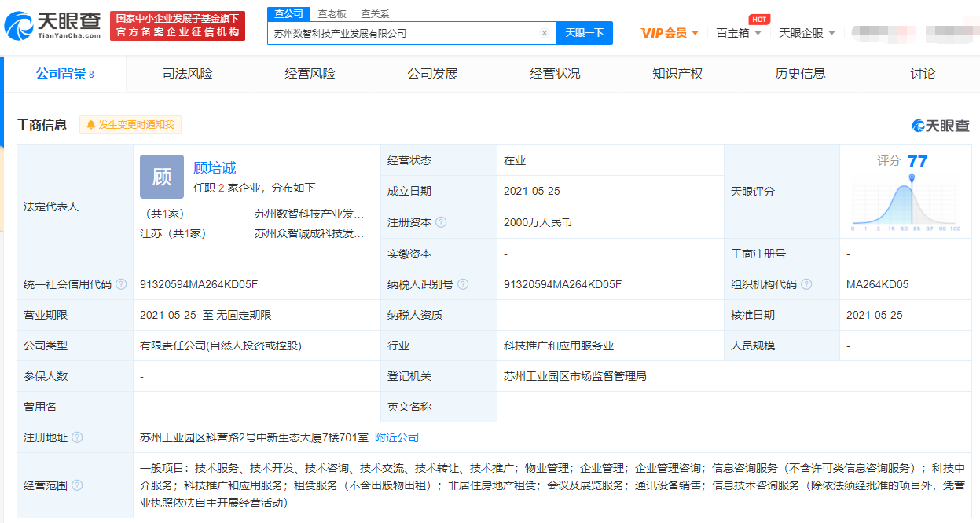The image size is (980, 523).
Task: Expand the 百宝箱 menu
Action: point(738,33)
